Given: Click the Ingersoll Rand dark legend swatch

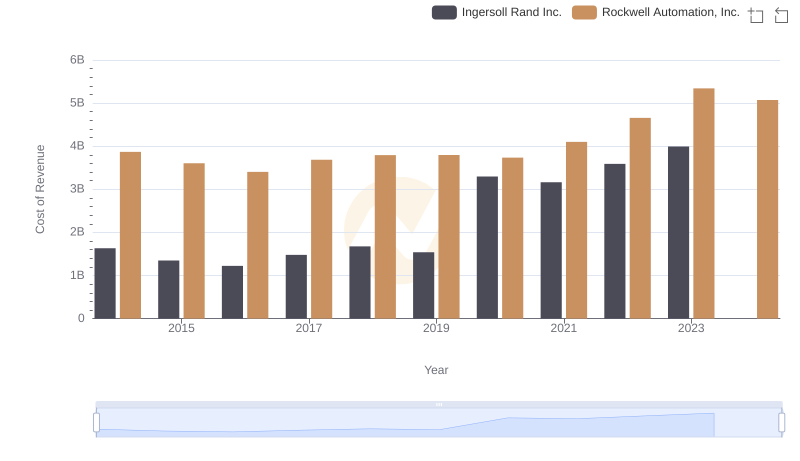Looking at the screenshot, I should pos(444,12).
